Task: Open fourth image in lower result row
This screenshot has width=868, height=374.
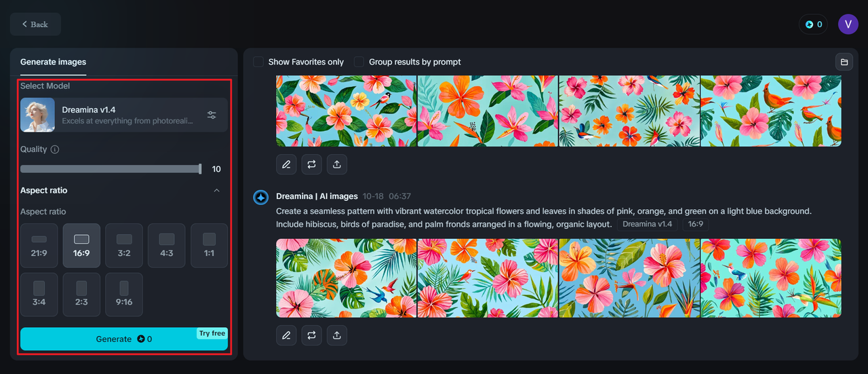Action: [771, 278]
